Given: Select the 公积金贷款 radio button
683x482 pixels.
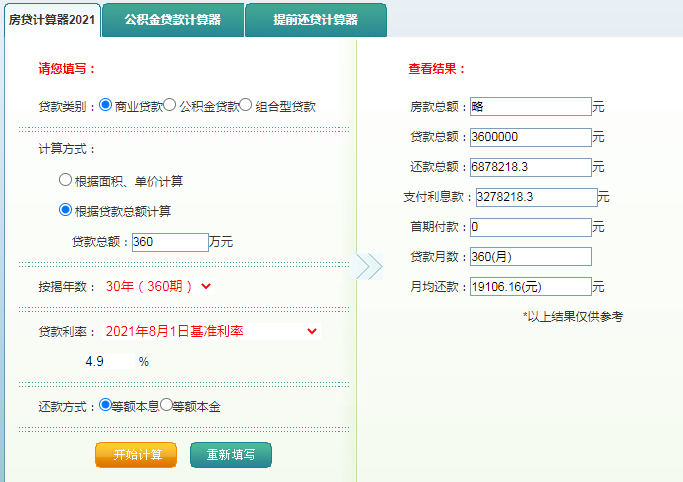Looking at the screenshot, I should 169,104.
